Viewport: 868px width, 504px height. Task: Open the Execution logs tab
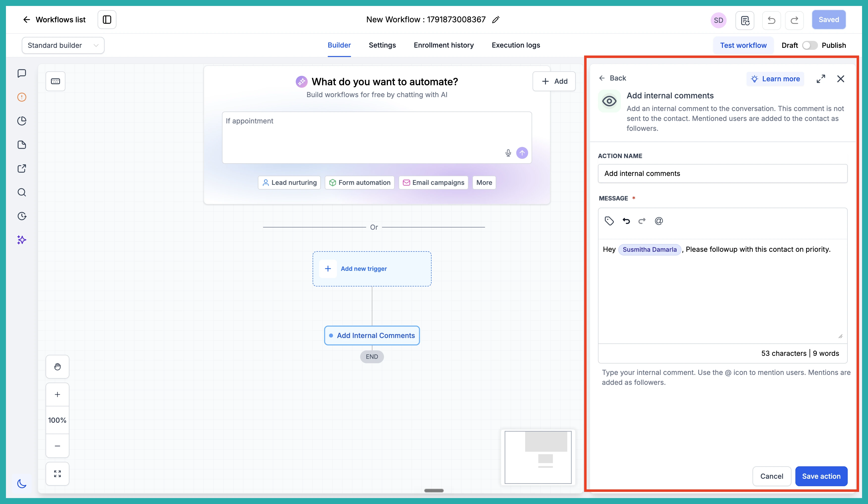[516, 45]
